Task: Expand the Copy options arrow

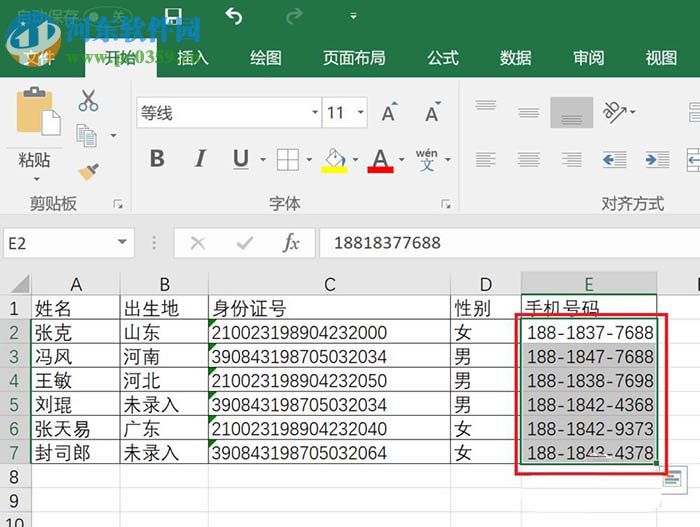Action: click(x=113, y=135)
